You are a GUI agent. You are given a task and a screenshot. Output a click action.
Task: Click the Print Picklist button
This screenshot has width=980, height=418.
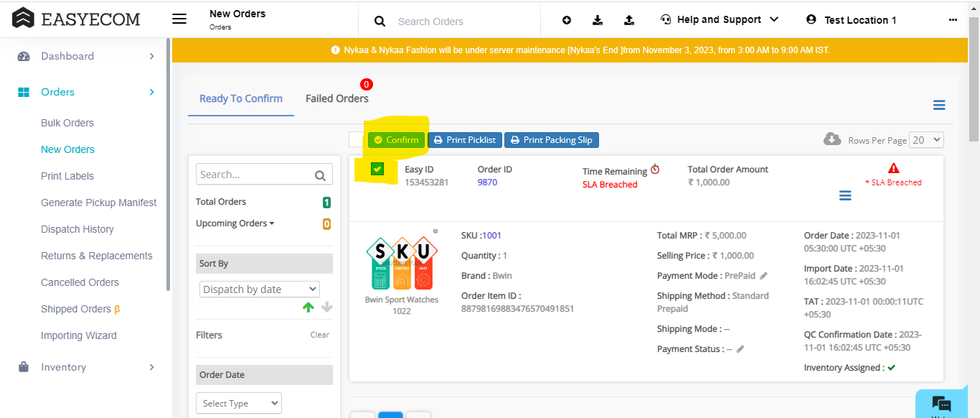[x=465, y=140]
